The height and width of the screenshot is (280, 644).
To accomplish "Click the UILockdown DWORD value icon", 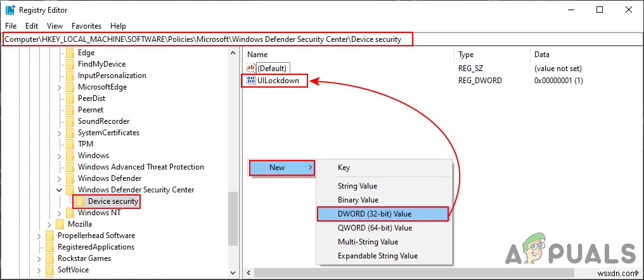I will pyautogui.click(x=250, y=81).
